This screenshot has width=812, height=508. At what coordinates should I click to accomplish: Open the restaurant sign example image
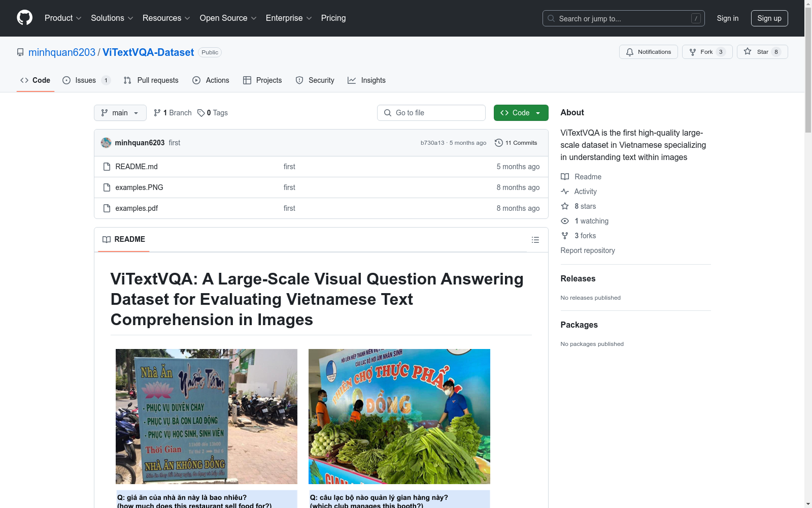tap(207, 416)
